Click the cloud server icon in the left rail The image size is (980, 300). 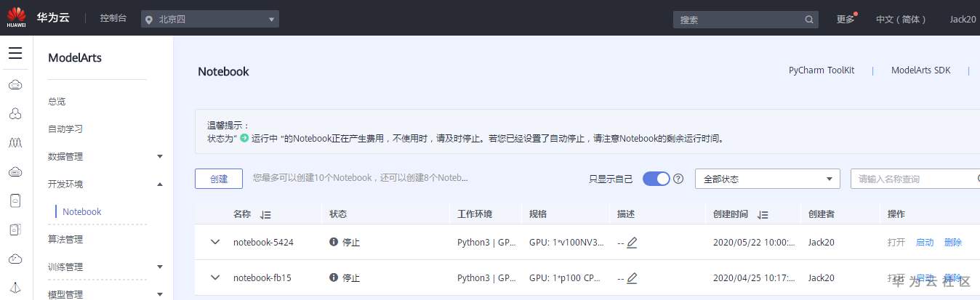click(x=15, y=172)
